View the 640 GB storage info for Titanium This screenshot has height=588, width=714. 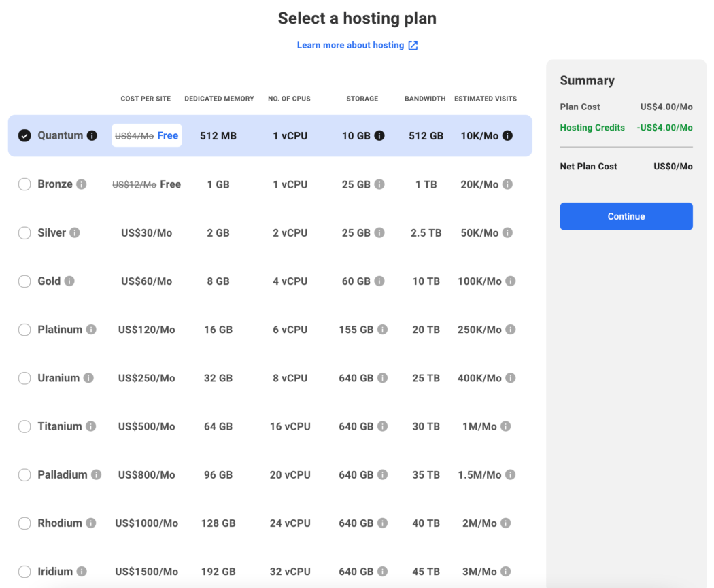tap(381, 426)
